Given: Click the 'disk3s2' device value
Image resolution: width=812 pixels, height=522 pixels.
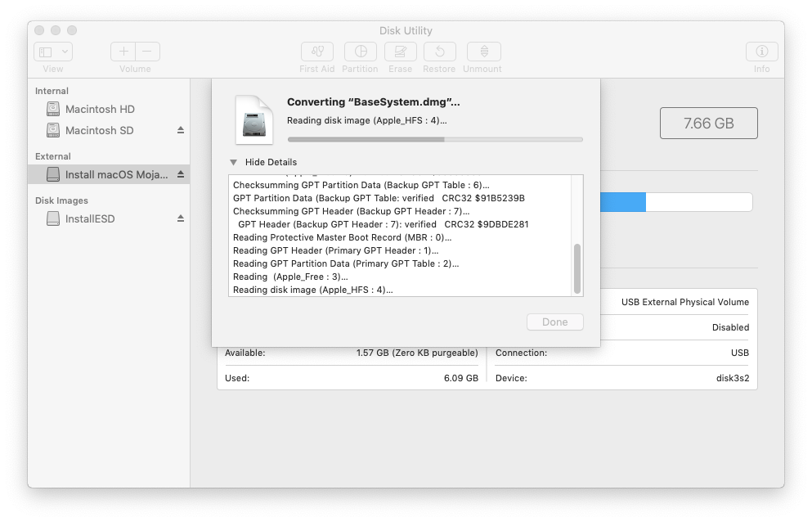Looking at the screenshot, I should point(733,378).
